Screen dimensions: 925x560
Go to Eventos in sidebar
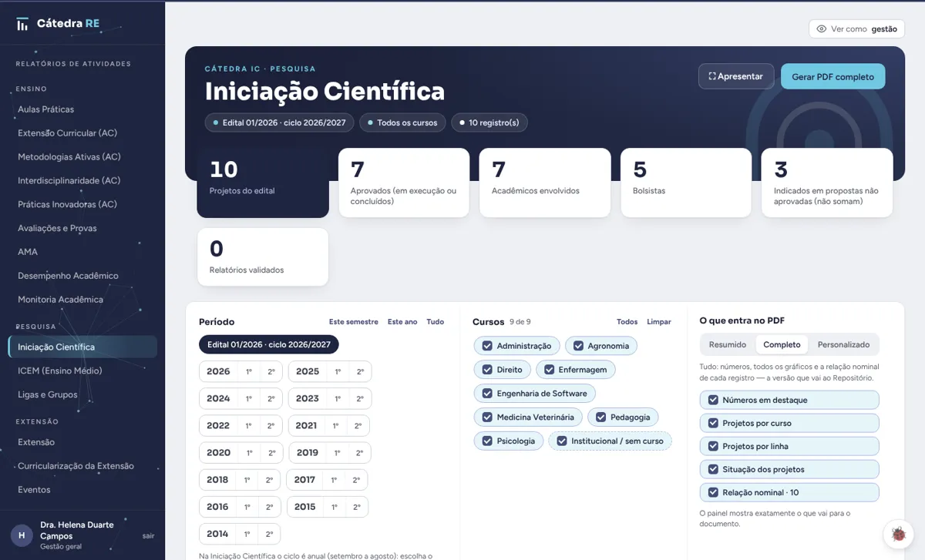click(82, 490)
